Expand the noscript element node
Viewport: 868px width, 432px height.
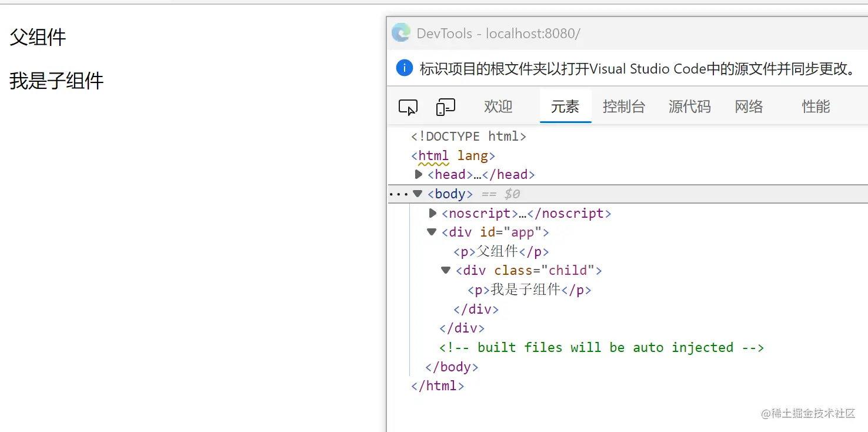click(432, 213)
